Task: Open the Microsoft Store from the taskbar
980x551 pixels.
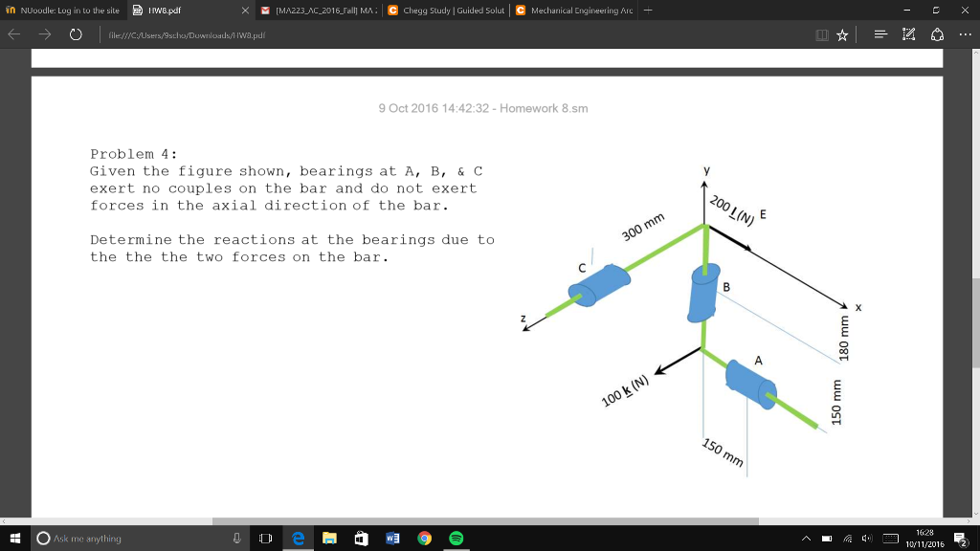Action: tap(361, 539)
